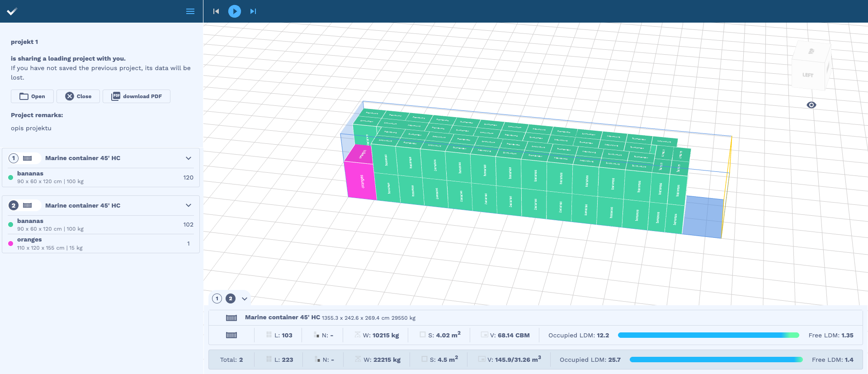The width and height of the screenshot is (868, 374).
Task: Select bananas row with quantity 102
Action: [101, 225]
